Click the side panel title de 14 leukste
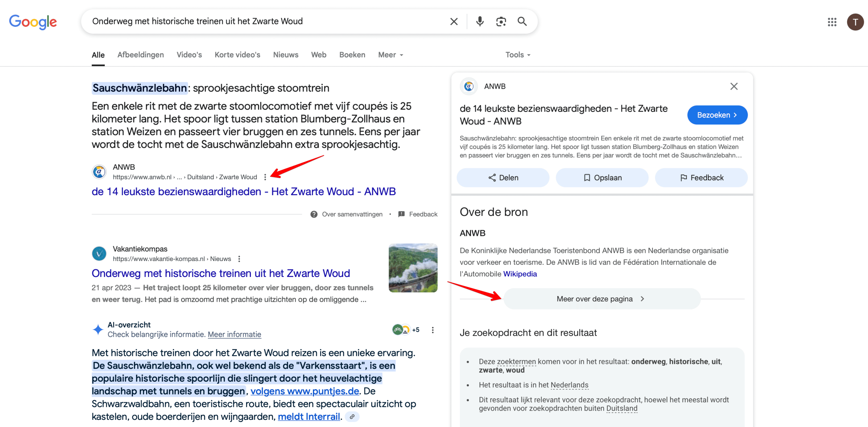 click(x=564, y=115)
